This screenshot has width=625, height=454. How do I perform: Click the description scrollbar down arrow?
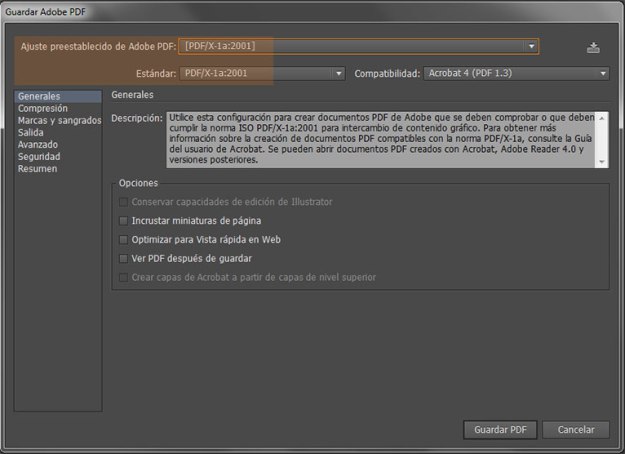[x=602, y=161]
